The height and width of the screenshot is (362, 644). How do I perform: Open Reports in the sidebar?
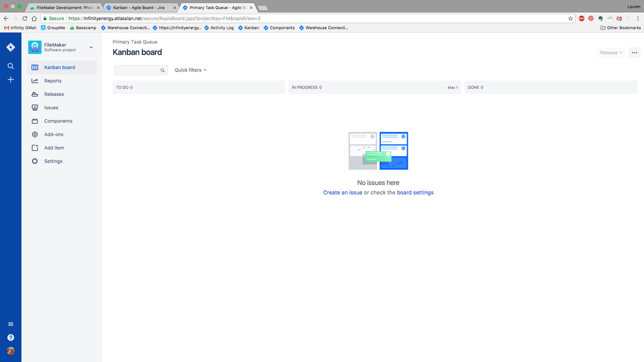(x=62, y=81)
